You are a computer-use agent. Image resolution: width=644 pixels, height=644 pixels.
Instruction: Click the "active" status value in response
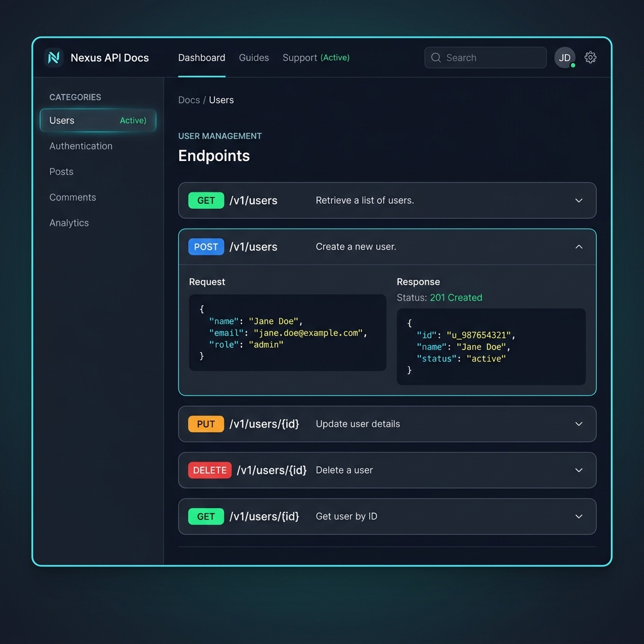click(486, 358)
